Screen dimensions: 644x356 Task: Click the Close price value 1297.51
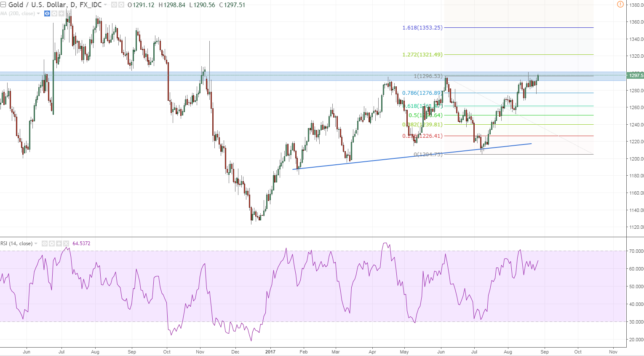click(234, 5)
